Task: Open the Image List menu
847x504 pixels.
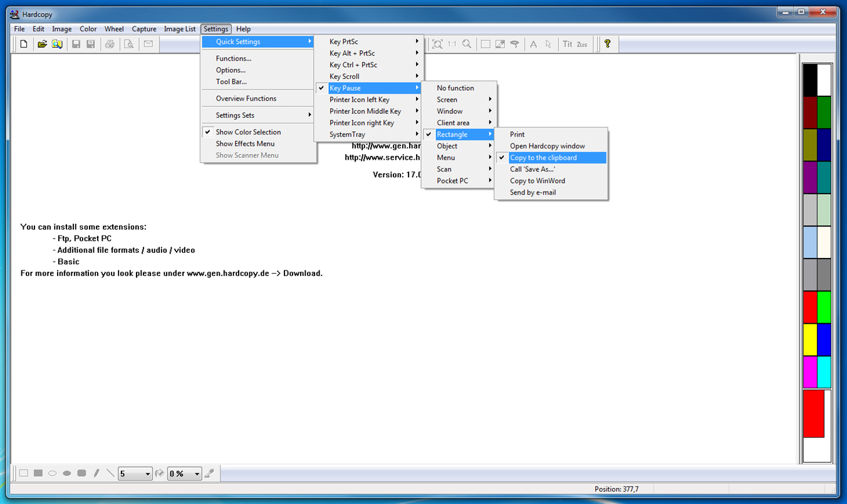Action: pyautogui.click(x=180, y=29)
